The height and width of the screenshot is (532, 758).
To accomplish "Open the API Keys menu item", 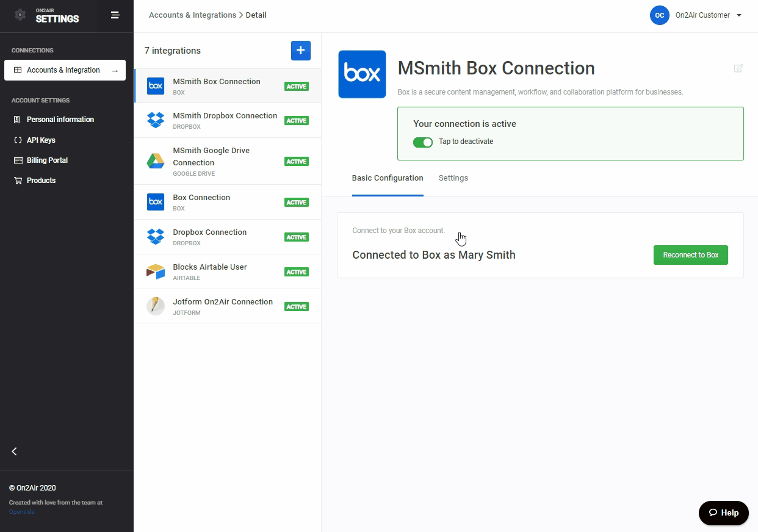I will 41,140.
